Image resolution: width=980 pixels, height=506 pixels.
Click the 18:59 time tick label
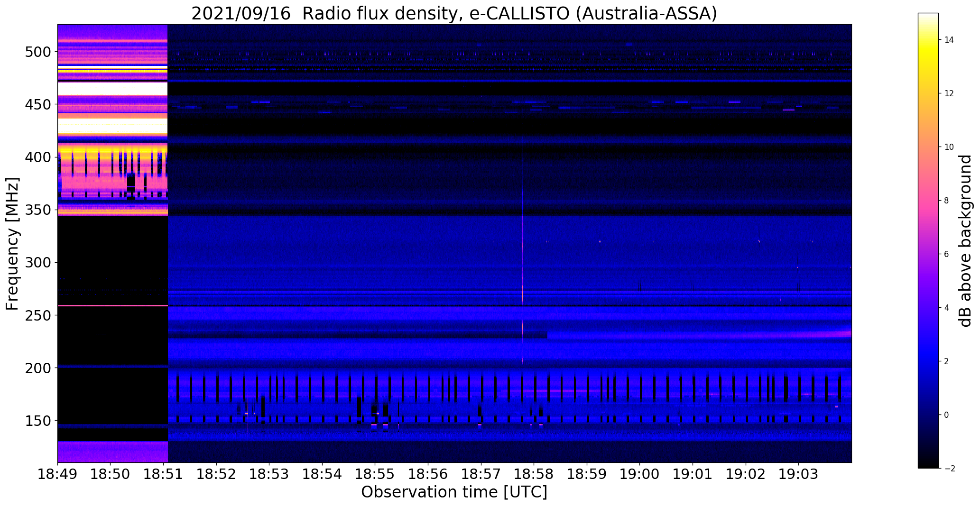[x=587, y=475]
